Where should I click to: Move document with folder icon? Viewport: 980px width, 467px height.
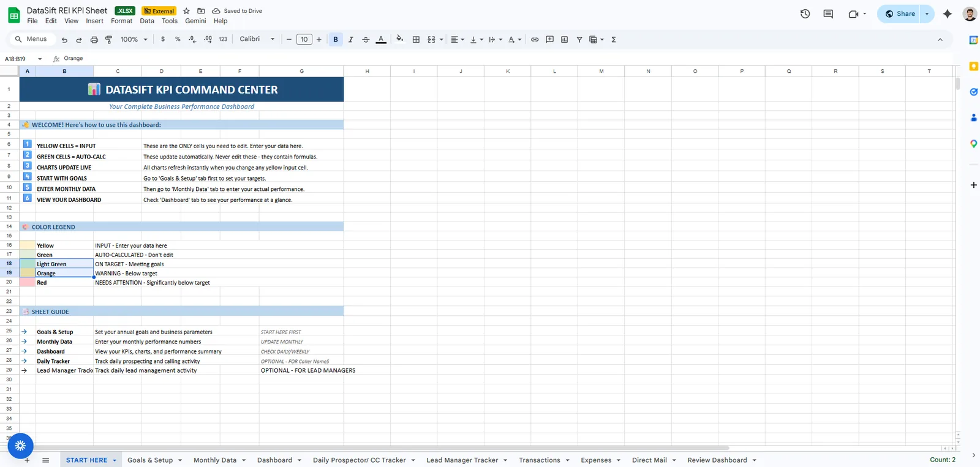point(201,11)
